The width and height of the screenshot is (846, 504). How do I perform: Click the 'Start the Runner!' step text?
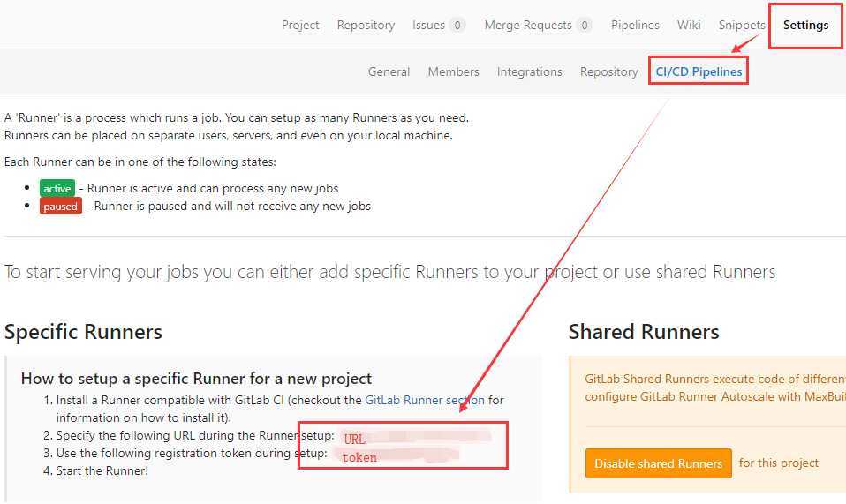[x=102, y=470]
